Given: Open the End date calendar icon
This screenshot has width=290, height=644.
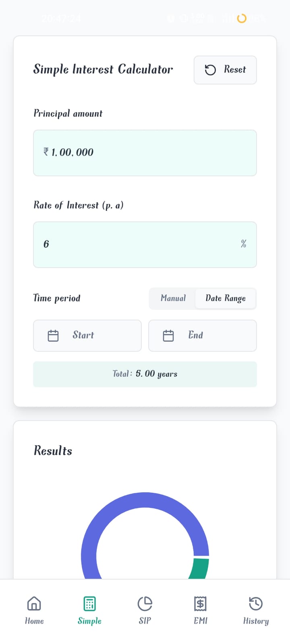Looking at the screenshot, I should (x=168, y=335).
